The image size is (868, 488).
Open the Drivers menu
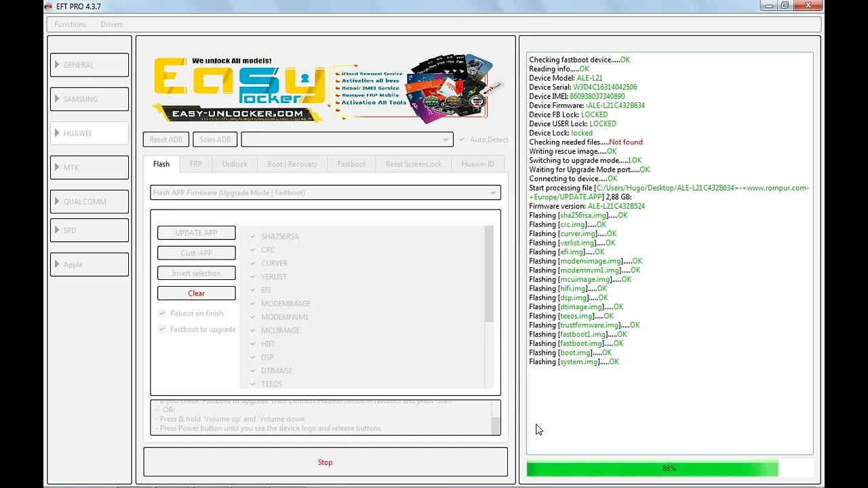click(x=112, y=24)
